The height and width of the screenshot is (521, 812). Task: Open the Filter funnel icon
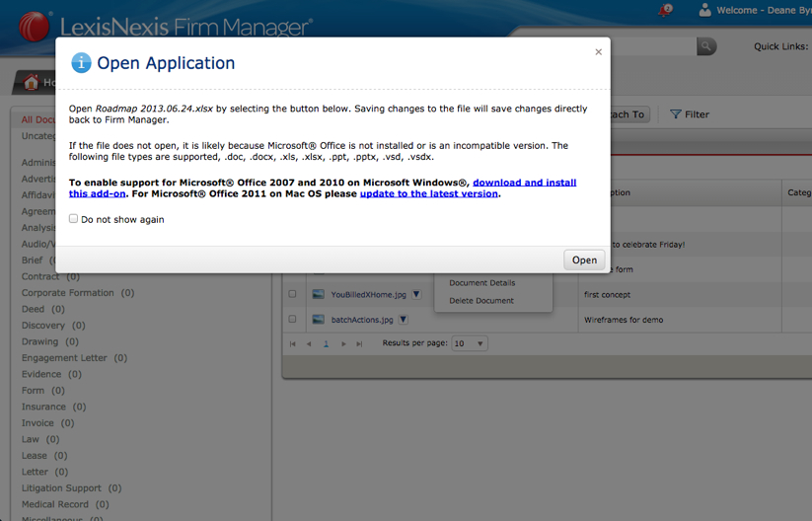pyautogui.click(x=675, y=113)
